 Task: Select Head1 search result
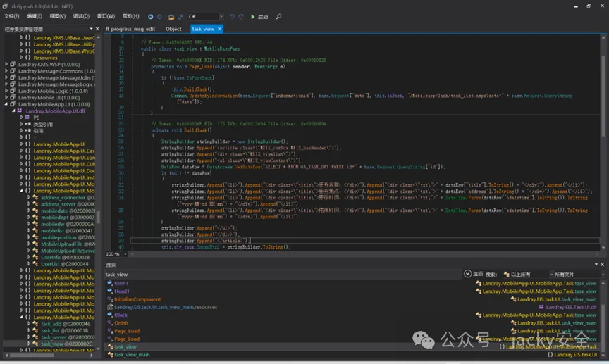point(121,291)
